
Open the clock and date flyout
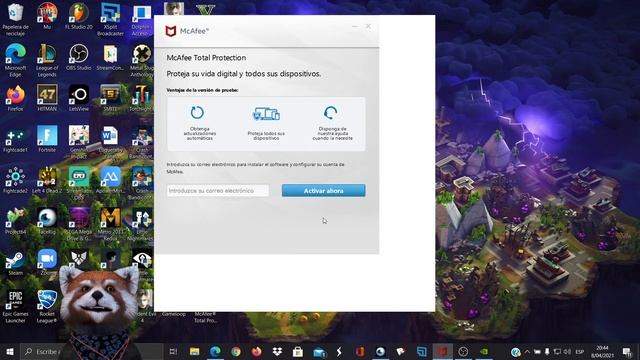pos(602,351)
